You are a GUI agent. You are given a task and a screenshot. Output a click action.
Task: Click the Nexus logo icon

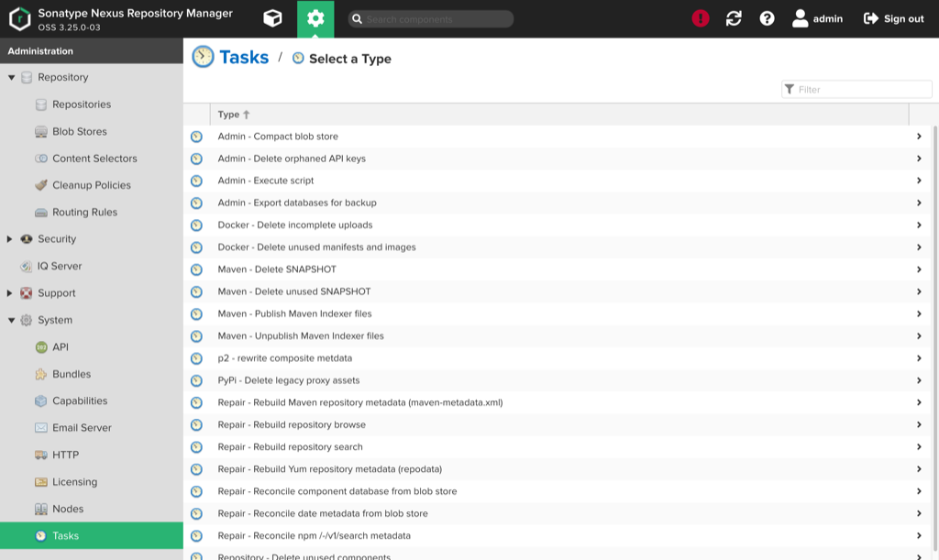[20, 18]
